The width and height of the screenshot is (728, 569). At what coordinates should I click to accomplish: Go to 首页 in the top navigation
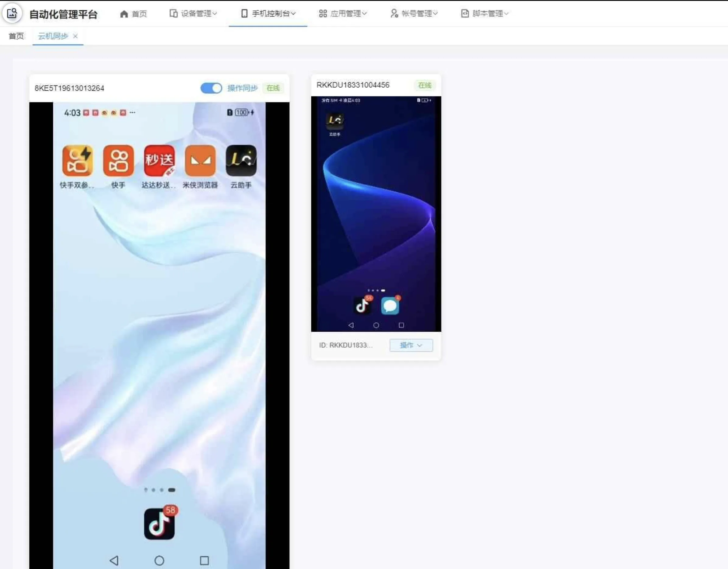click(x=134, y=14)
